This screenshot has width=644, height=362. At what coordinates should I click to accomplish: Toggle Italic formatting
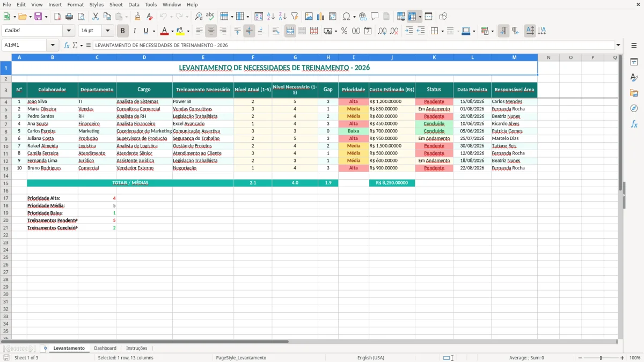135,31
